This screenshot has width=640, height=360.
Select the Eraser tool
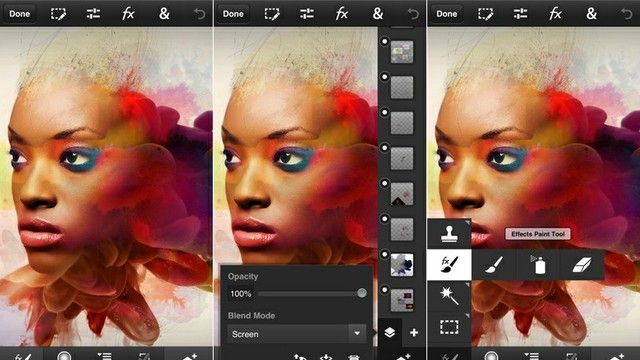tap(582, 264)
